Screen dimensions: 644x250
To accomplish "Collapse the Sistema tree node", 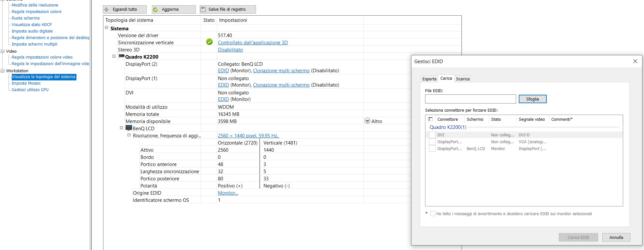I will tap(106, 28).
